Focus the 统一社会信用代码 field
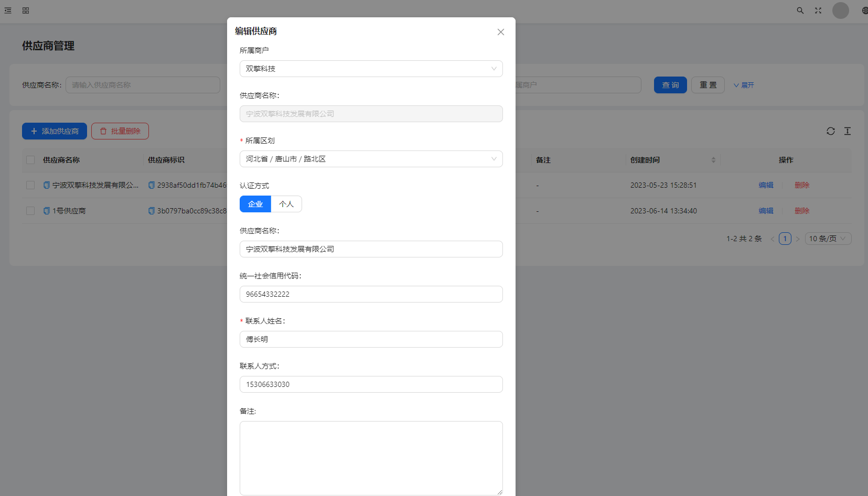The width and height of the screenshot is (868, 496). point(371,294)
